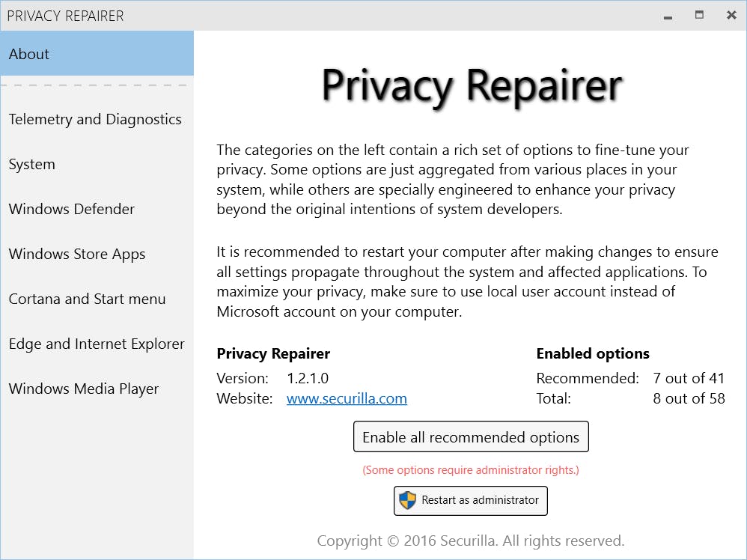Maximize the Privacy Repairer window

[699, 15]
